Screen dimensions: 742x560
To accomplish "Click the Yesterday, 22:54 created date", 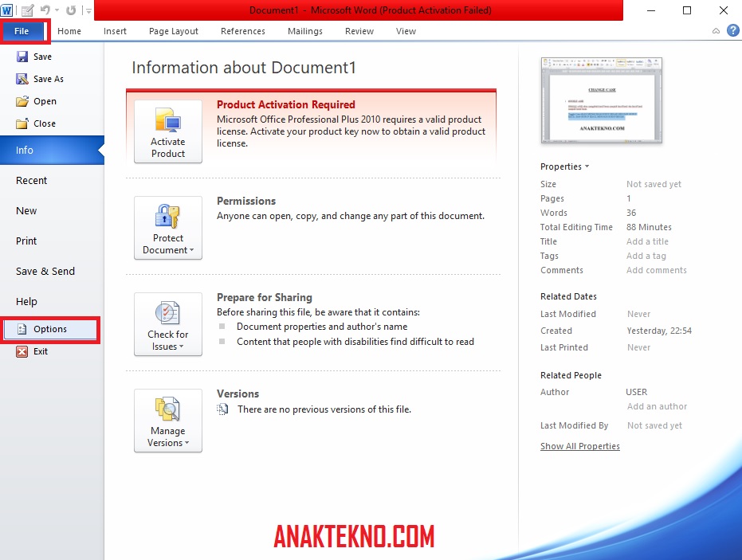I will coord(659,331).
